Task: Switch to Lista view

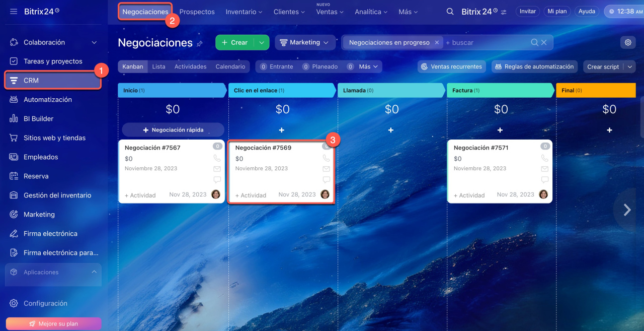Action: 158,67
